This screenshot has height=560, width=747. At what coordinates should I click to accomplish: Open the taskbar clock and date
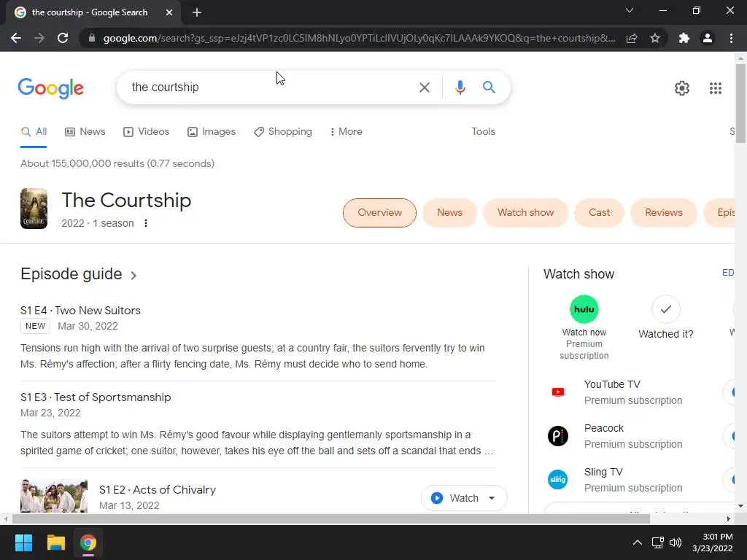click(x=713, y=542)
